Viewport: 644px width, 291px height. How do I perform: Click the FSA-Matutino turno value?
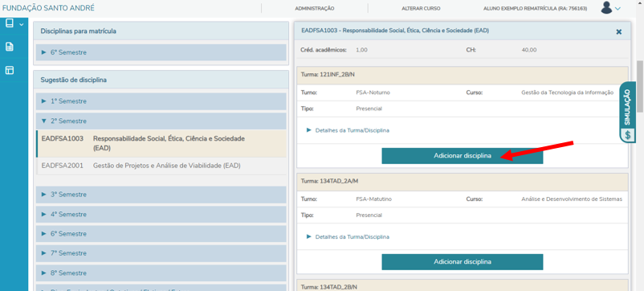coord(373,199)
